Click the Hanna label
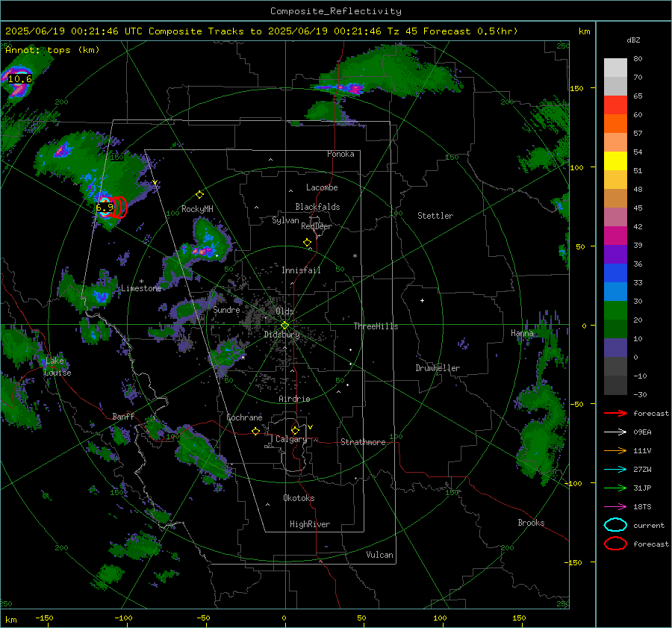The width and height of the screenshot is (672, 628). point(522,333)
